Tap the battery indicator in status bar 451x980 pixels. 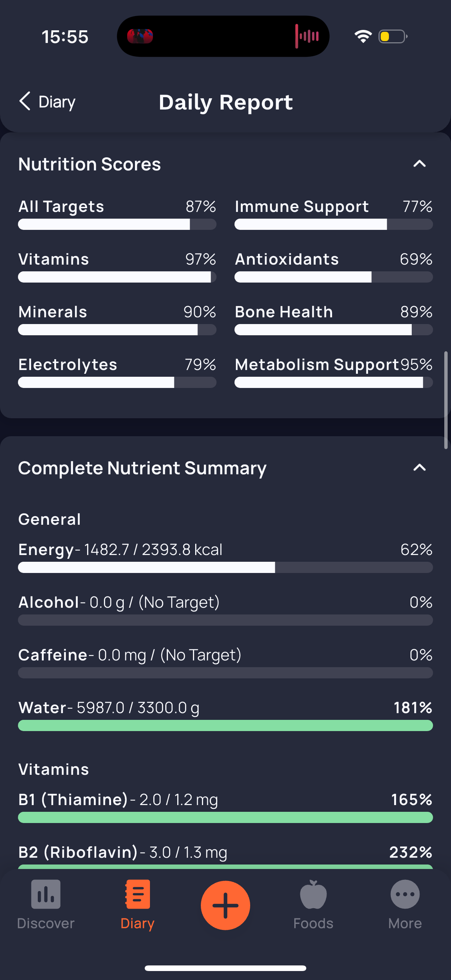point(393,37)
